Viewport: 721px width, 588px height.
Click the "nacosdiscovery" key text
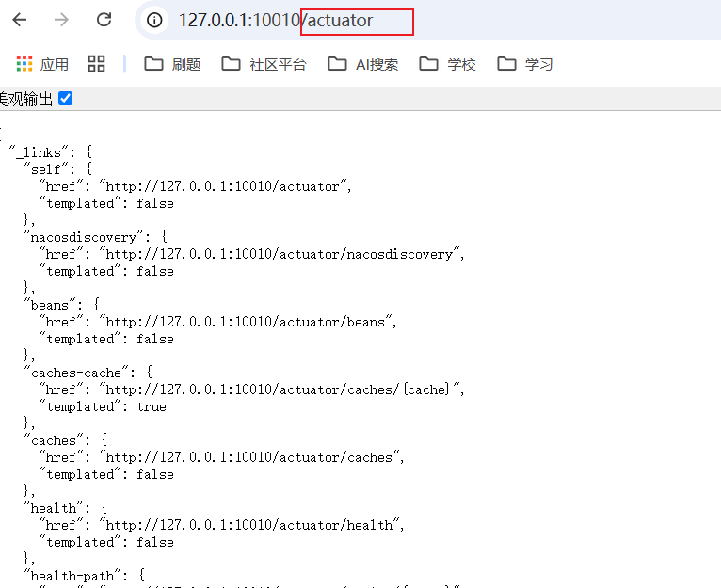tap(84, 237)
